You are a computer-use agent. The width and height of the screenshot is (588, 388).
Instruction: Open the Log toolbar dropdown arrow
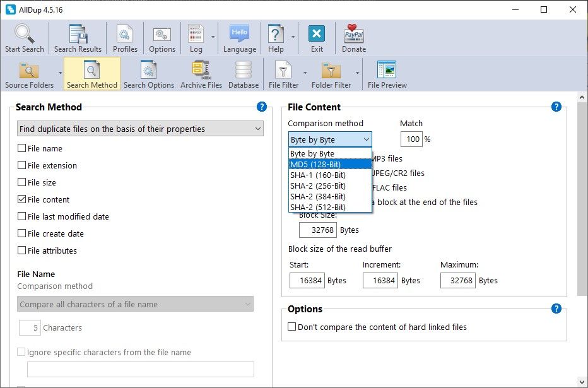(213, 37)
